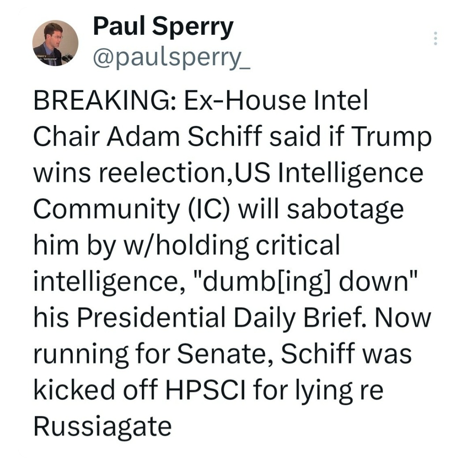Click the name Adam Schiff in tweet text
The height and width of the screenshot is (463, 476).
[x=184, y=137]
